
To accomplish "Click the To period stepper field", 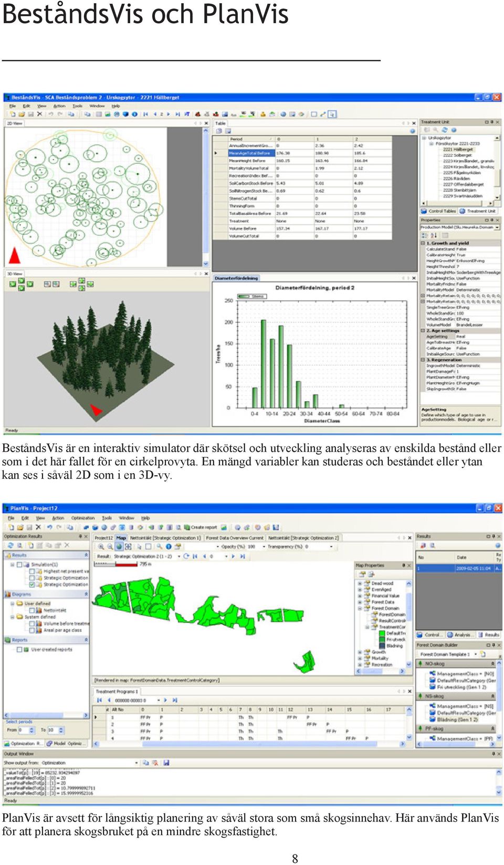I will point(56,730).
